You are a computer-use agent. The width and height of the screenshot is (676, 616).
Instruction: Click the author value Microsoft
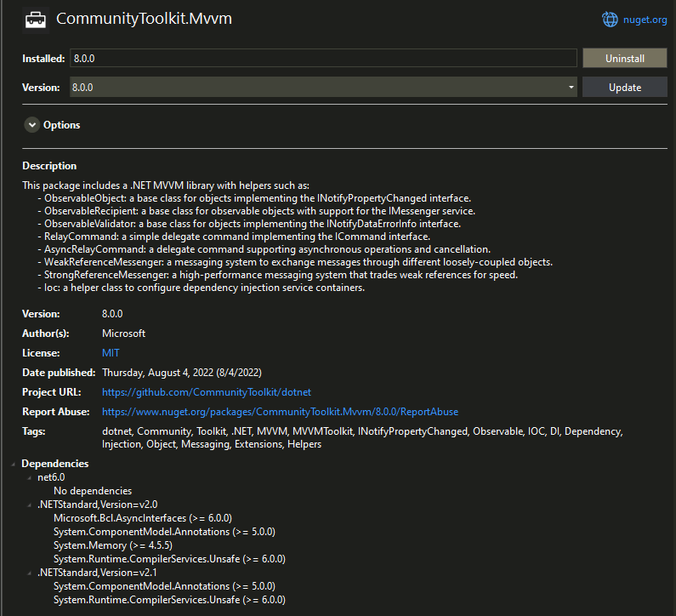(x=124, y=334)
